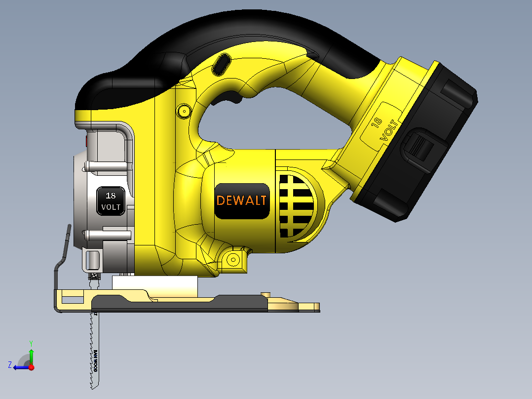Image resolution: width=532 pixels, height=399 pixels.
Task: Select the motor vent grille
Action: coord(297,206)
